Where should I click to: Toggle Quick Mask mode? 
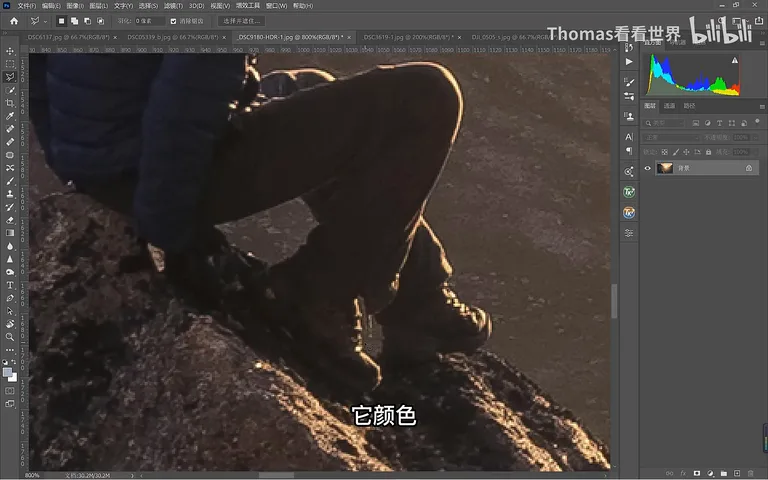tap(10, 391)
